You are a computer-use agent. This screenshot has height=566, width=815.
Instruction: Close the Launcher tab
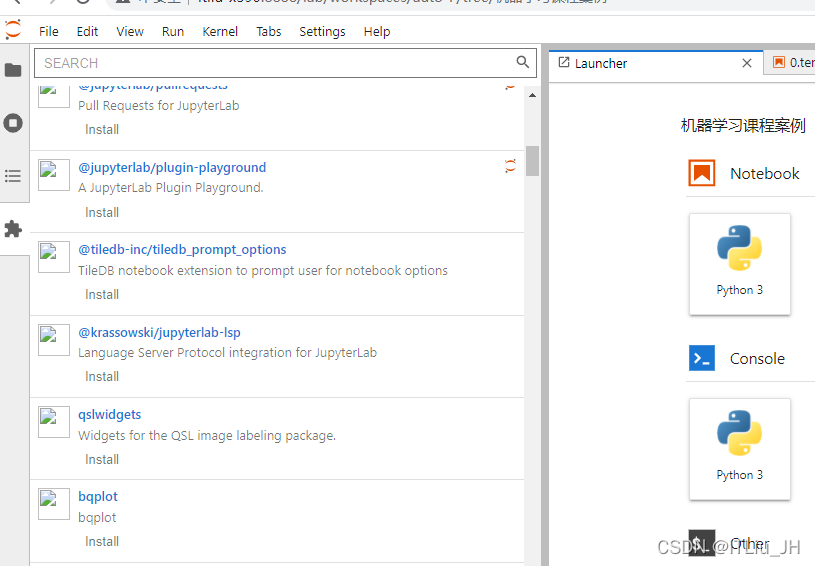pyautogui.click(x=747, y=63)
